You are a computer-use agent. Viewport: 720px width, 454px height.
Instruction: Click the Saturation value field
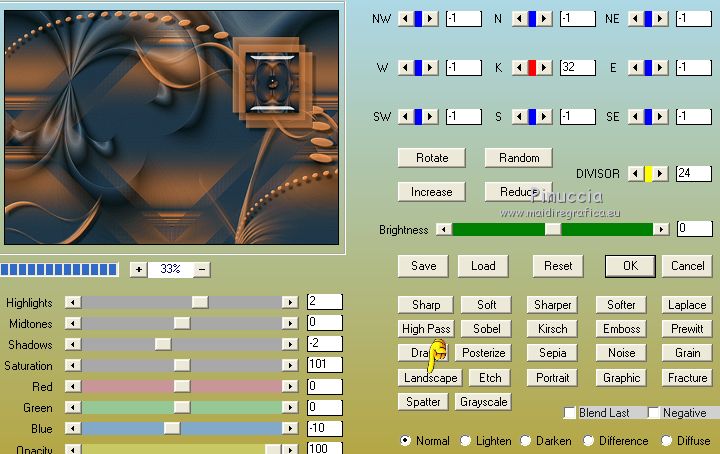(325, 365)
